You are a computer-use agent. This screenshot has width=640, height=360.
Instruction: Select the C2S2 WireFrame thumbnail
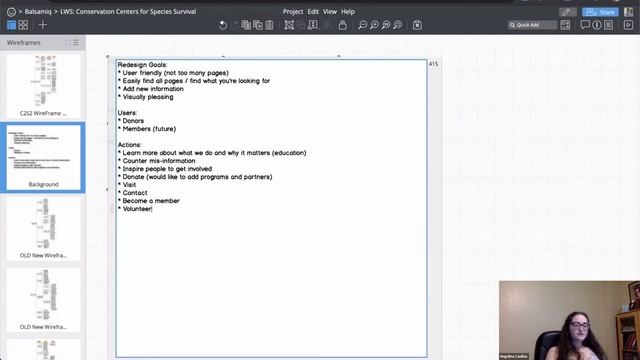[x=43, y=86]
